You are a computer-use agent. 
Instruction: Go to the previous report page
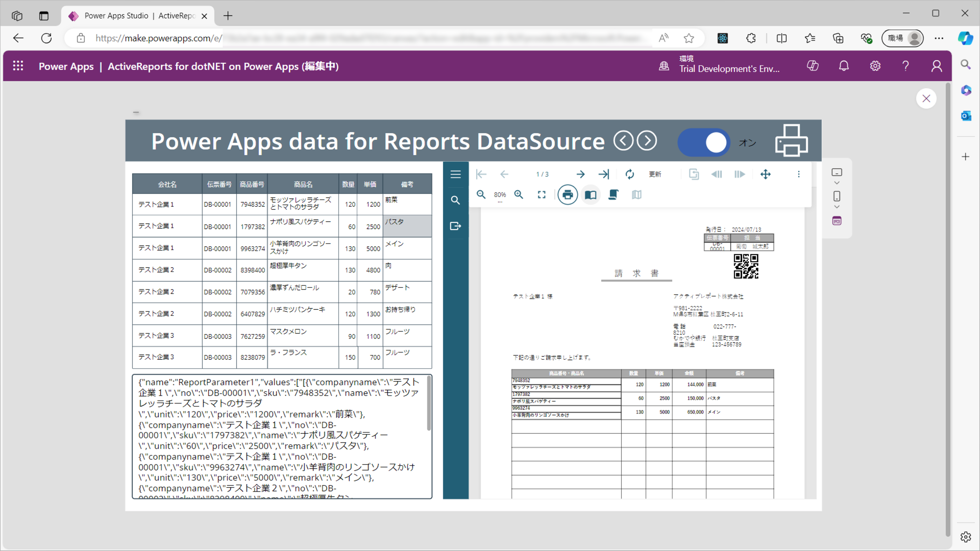pyautogui.click(x=504, y=174)
